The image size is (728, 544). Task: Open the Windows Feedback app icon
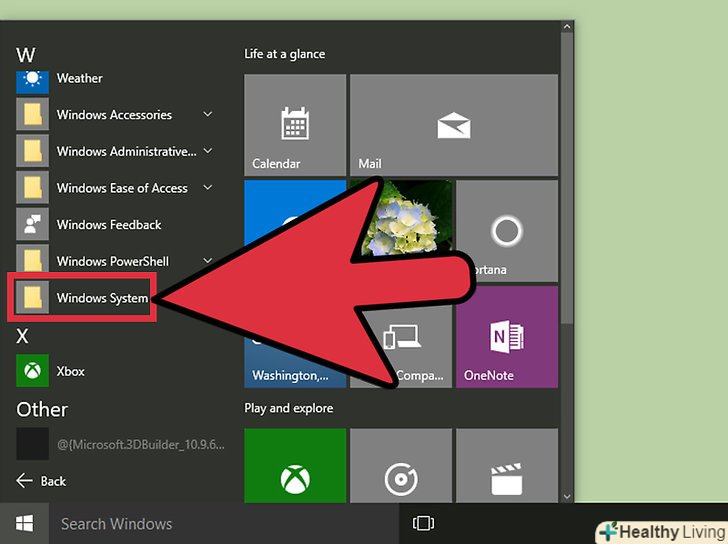point(32,224)
